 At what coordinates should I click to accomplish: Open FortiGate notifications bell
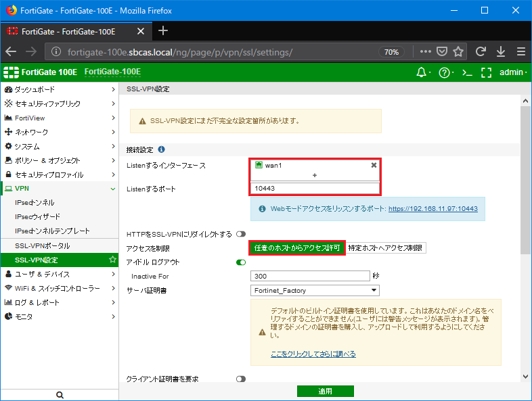pos(422,72)
